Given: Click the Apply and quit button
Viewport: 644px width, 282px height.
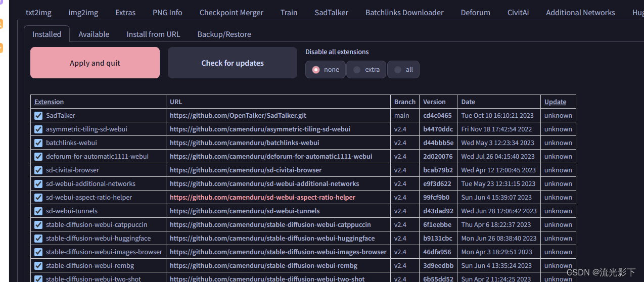Looking at the screenshot, I should coord(95,63).
